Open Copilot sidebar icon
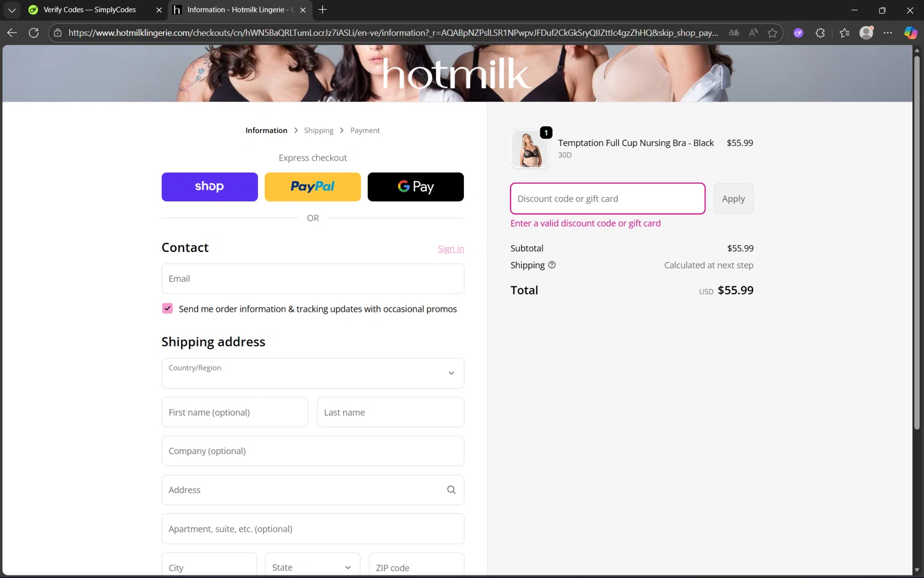 pos(910,33)
